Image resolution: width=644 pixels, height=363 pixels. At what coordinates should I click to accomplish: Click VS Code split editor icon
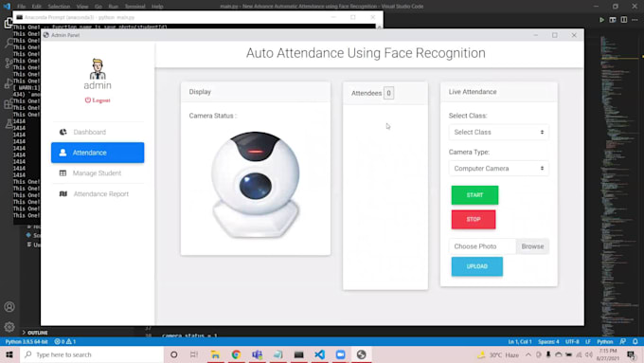coord(624,20)
